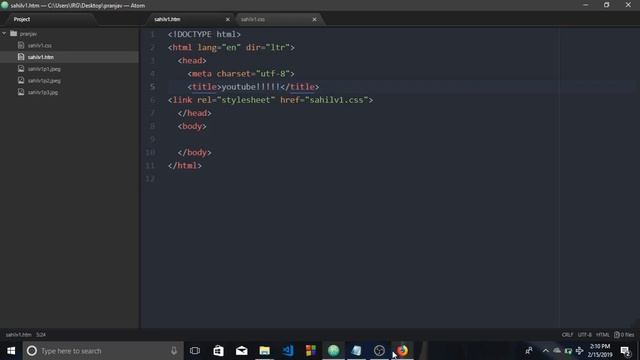The height and width of the screenshot is (360, 640).
Task: Open the People icon in system tray
Action: 529,351
